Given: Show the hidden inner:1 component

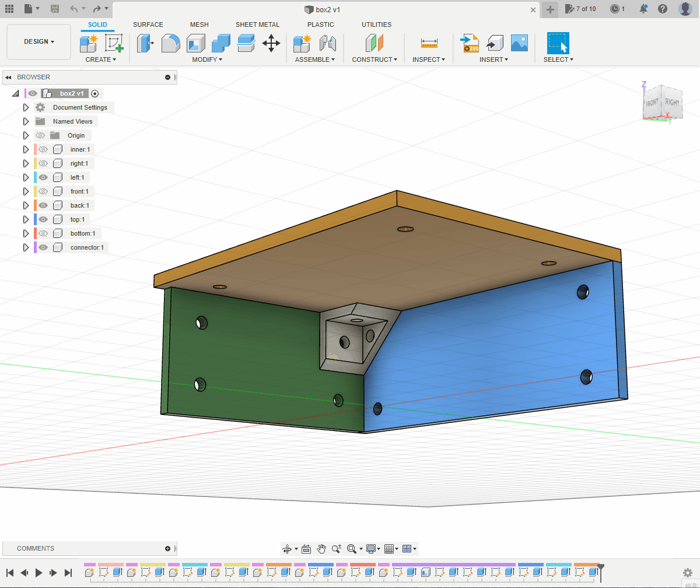Looking at the screenshot, I should [x=43, y=149].
